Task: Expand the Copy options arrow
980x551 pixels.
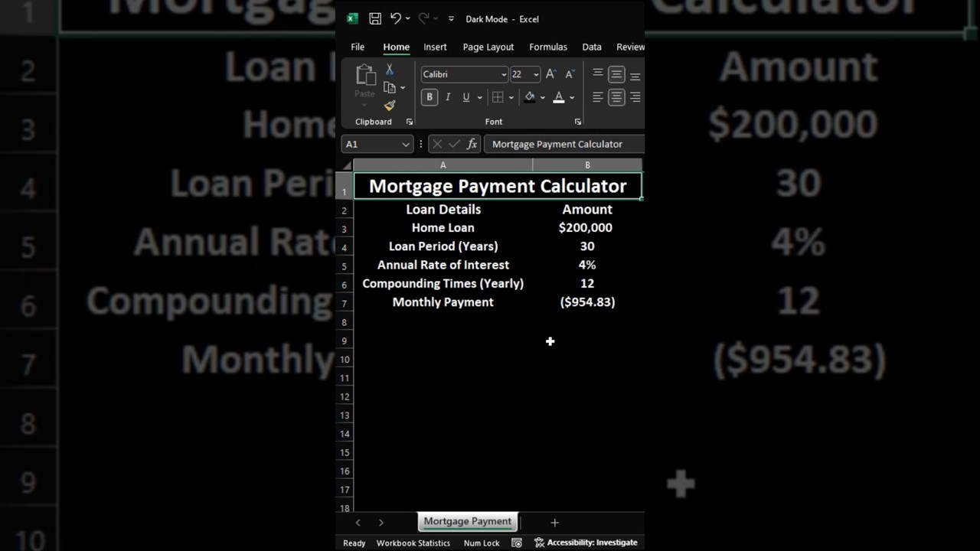Action: click(x=403, y=88)
